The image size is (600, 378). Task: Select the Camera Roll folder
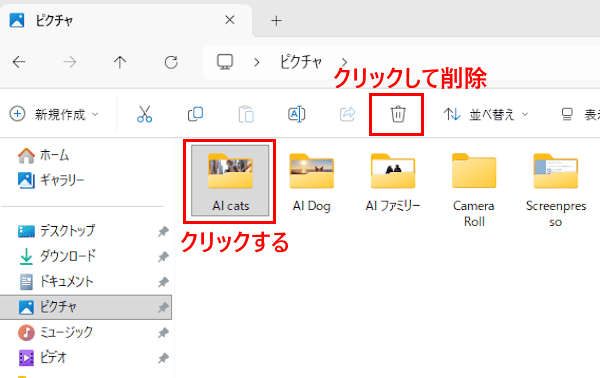click(474, 190)
